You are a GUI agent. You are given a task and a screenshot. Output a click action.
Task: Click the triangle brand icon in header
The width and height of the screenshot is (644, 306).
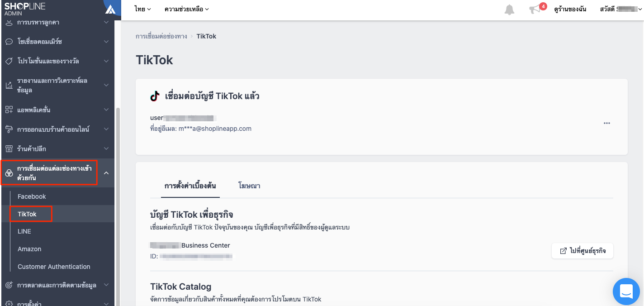pyautogui.click(x=110, y=9)
